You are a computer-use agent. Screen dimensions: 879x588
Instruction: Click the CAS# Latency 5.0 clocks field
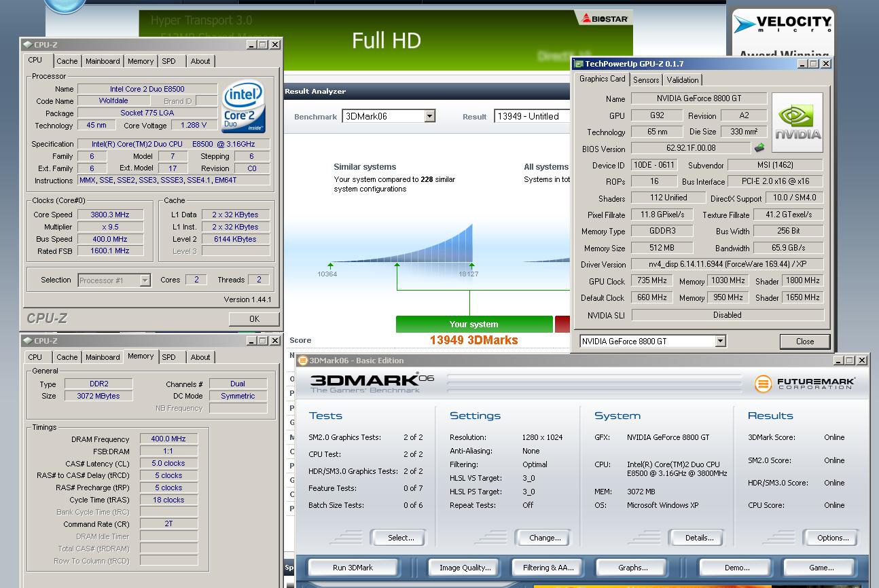[168, 463]
